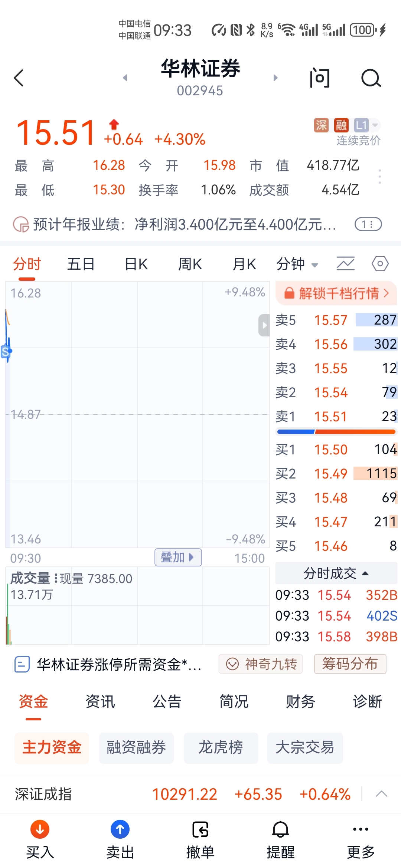Switch to the 资金 tab
The width and height of the screenshot is (401, 868).
pos(33,701)
